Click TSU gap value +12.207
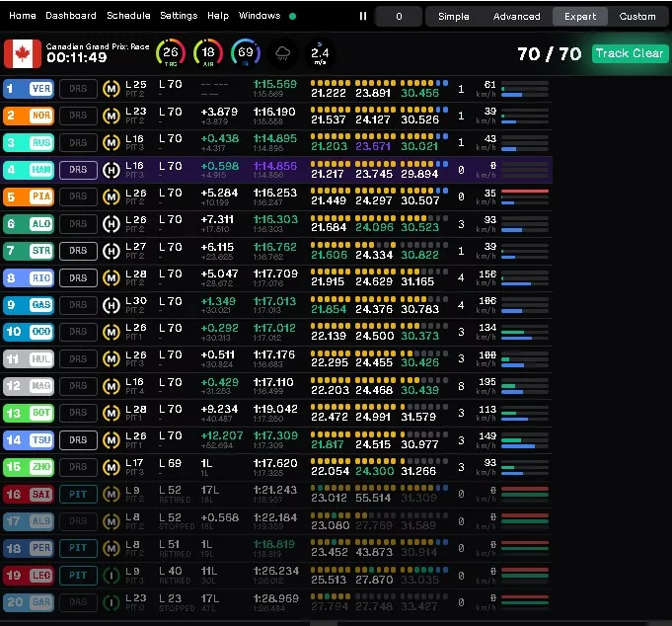This screenshot has height=626, width=672. pos(222,435)
